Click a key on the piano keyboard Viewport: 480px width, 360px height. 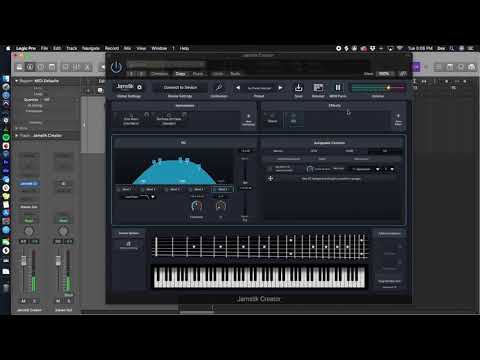tap(259, 277)
